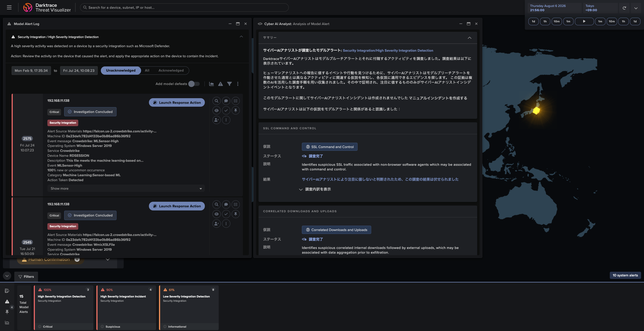
Task: Acknowledge alert 2545 with checkmark
Action: (x=226, y=214)
